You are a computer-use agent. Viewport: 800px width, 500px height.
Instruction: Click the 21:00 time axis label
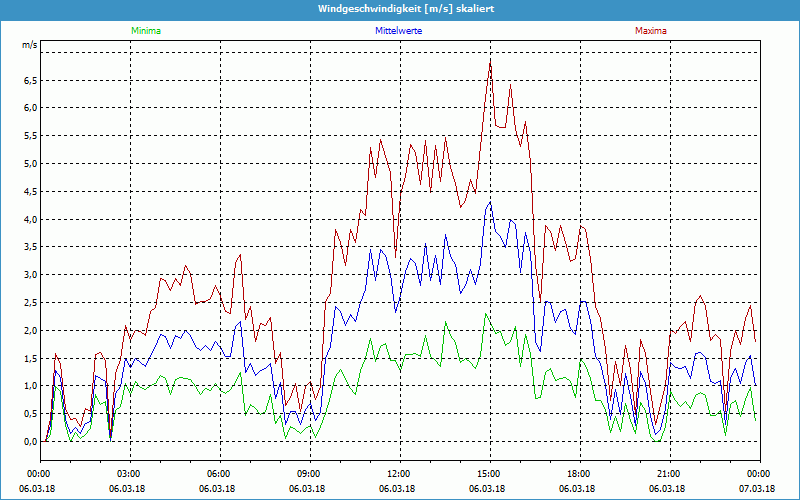(x=668, y=474)
